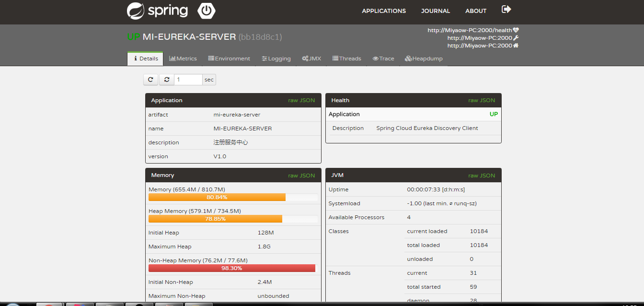The height and width of the screenshot is (306, 644).
Task: Switch to the Threads tab
Action: pos(347,59)
